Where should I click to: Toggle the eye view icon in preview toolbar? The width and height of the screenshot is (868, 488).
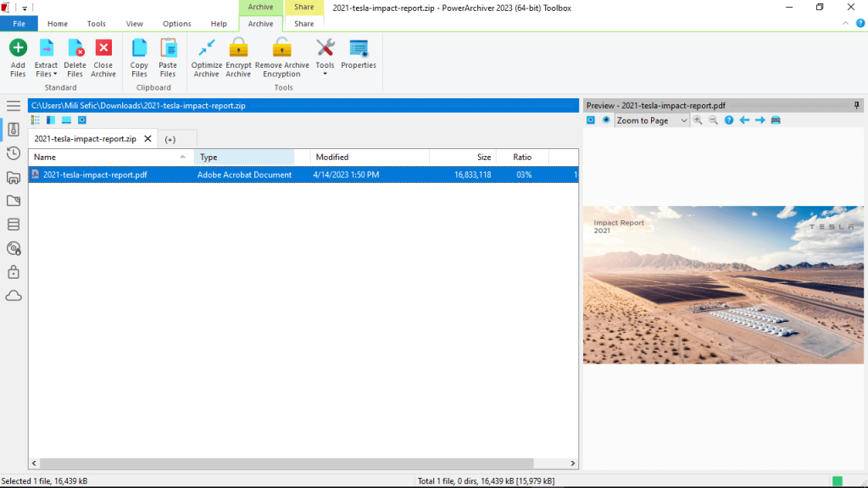click(x=606, y=120)
